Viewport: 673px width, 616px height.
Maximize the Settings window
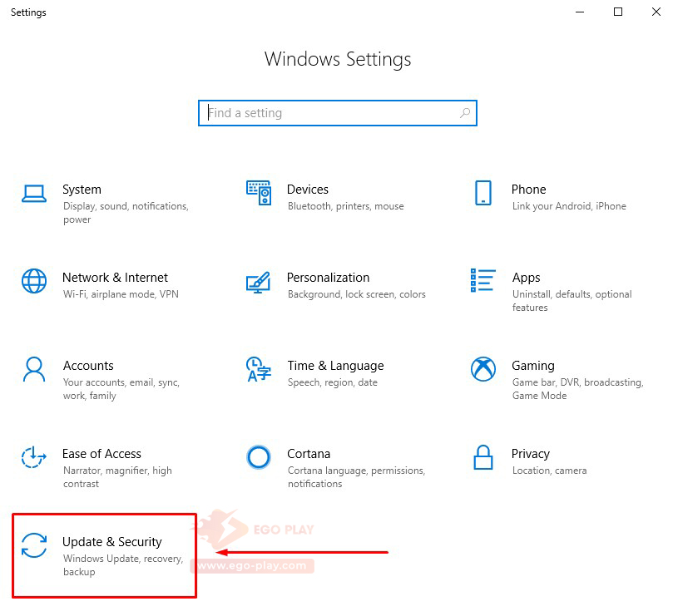tap(618, 12)
